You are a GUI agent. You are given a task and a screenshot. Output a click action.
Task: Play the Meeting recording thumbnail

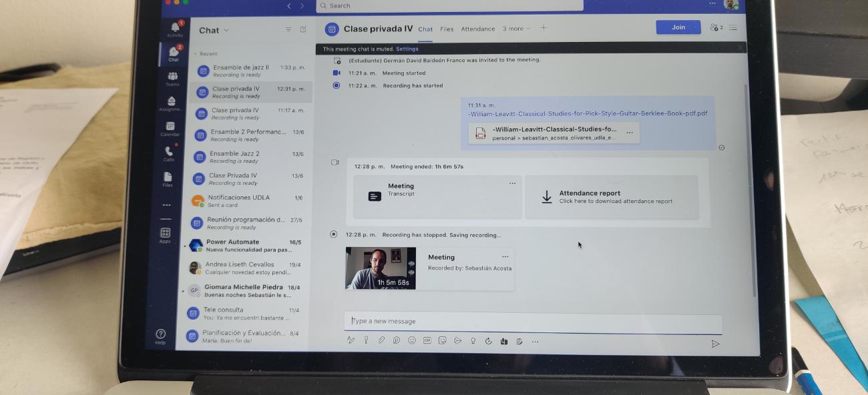[380, 268]
